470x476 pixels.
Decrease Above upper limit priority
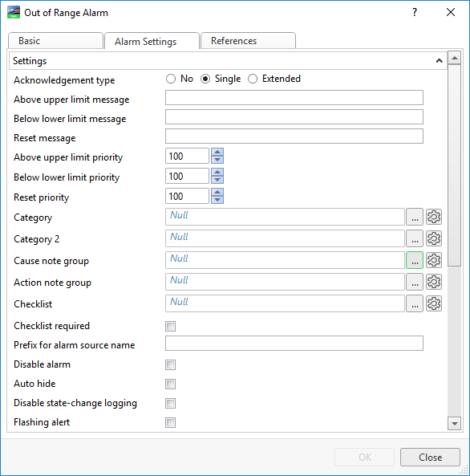(217, 160)
